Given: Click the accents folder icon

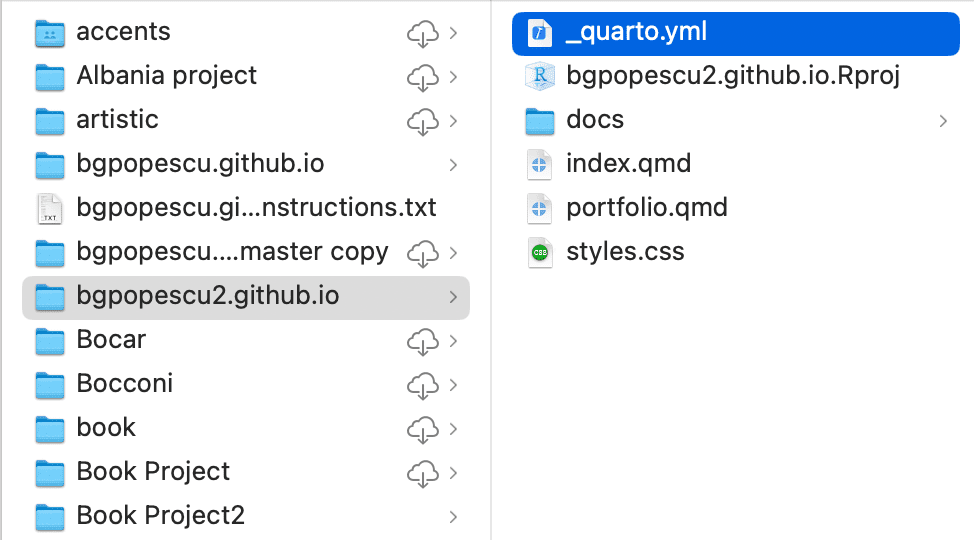Looking at the screenshot, I should point(50,32).
